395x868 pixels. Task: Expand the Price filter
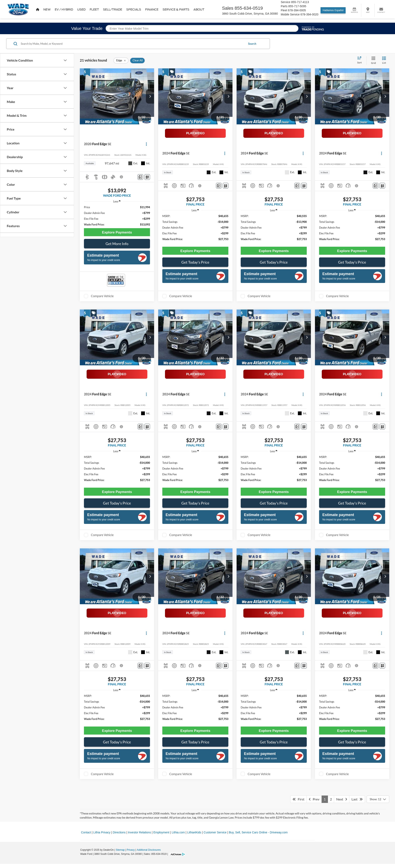click(x=37, y=129)
